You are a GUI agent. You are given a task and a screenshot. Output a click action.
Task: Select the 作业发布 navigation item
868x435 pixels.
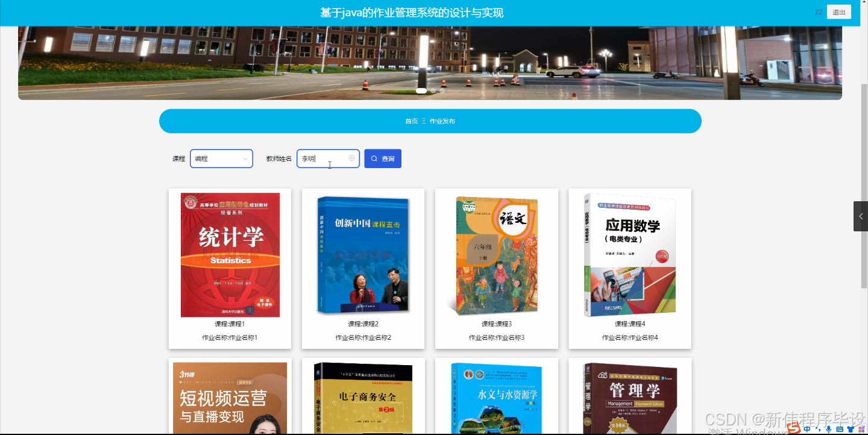(x=442, y=121)
